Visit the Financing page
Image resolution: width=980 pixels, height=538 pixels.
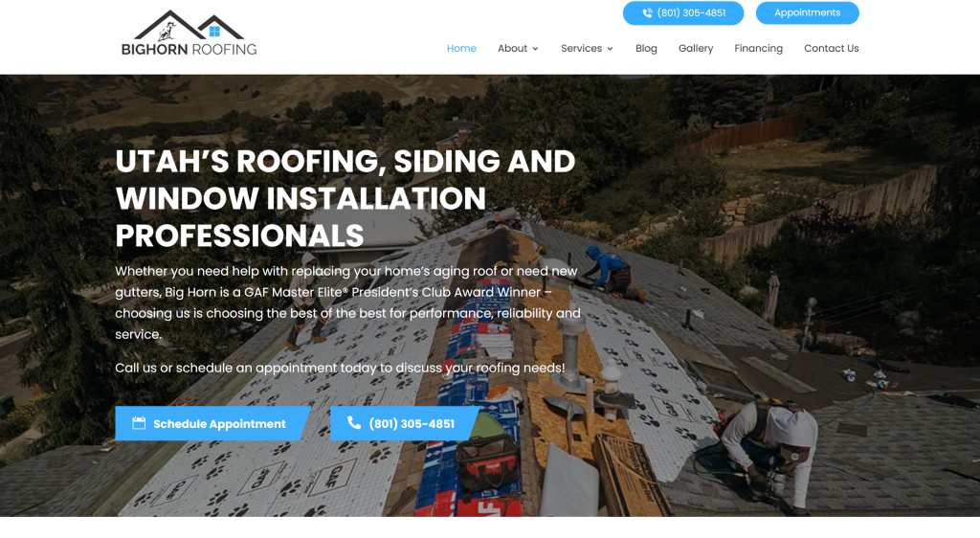758,48
